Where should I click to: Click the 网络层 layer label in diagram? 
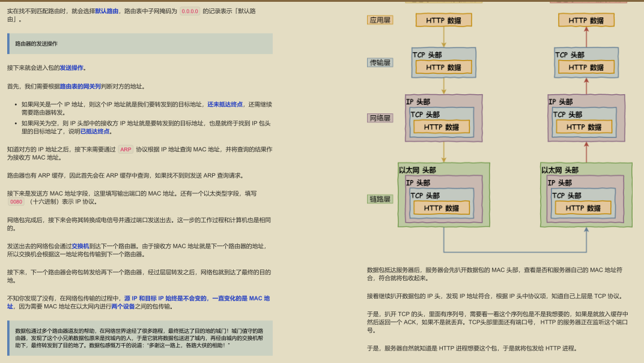pyautogui.click(x=380, y=118)
